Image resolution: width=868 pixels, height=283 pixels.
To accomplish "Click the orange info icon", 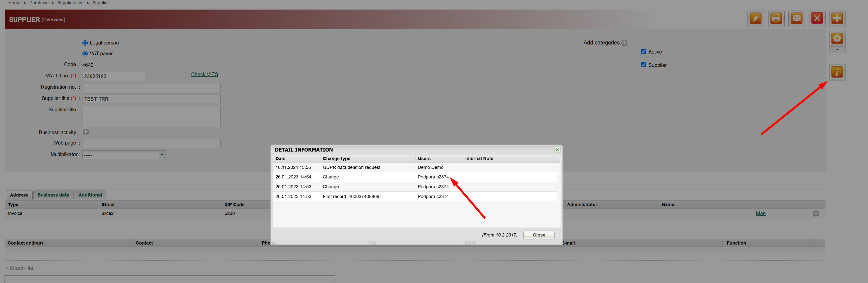I will pos(837,72).
